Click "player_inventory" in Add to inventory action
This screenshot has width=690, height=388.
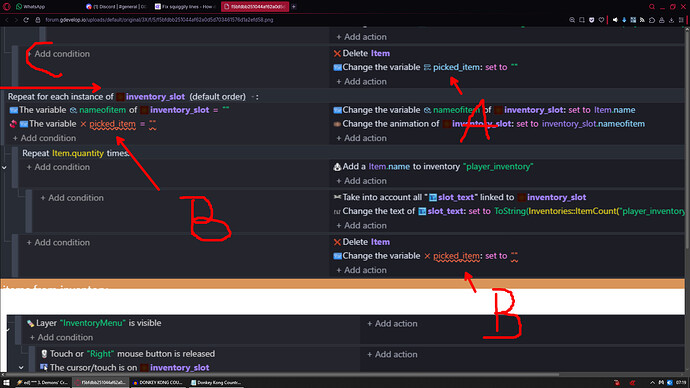498,167
